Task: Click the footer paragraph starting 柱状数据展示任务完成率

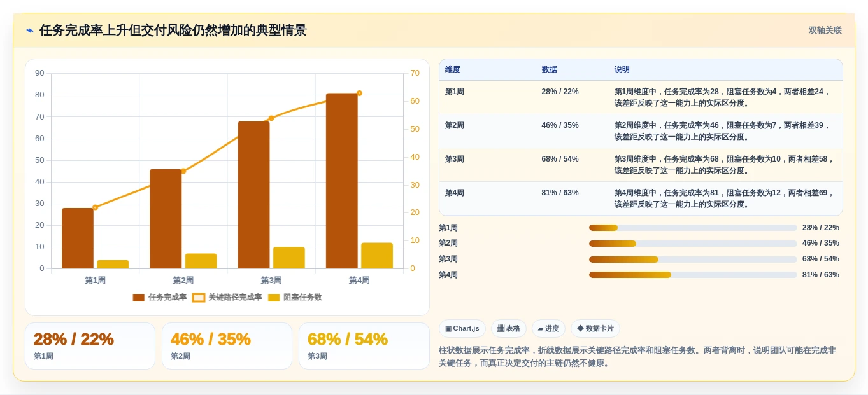Action: [x=637, y=357]
